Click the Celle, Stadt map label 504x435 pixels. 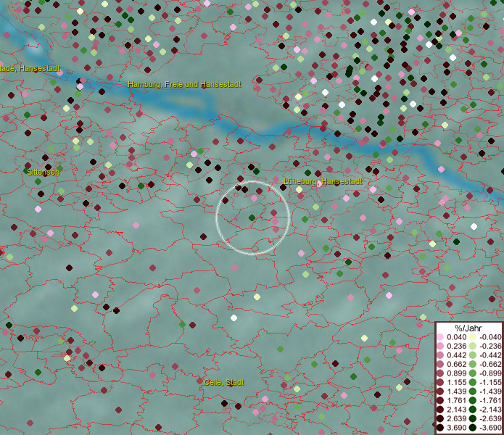point(224,382)
